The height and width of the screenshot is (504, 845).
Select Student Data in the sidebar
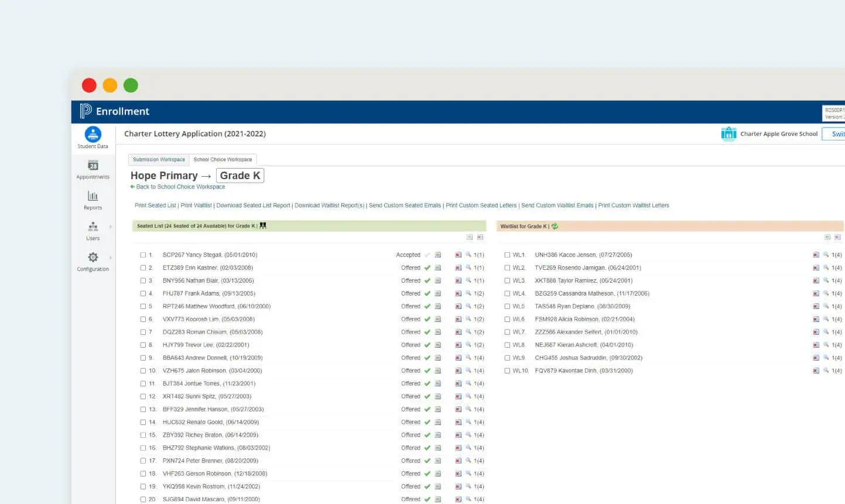(x=93, y=136)
